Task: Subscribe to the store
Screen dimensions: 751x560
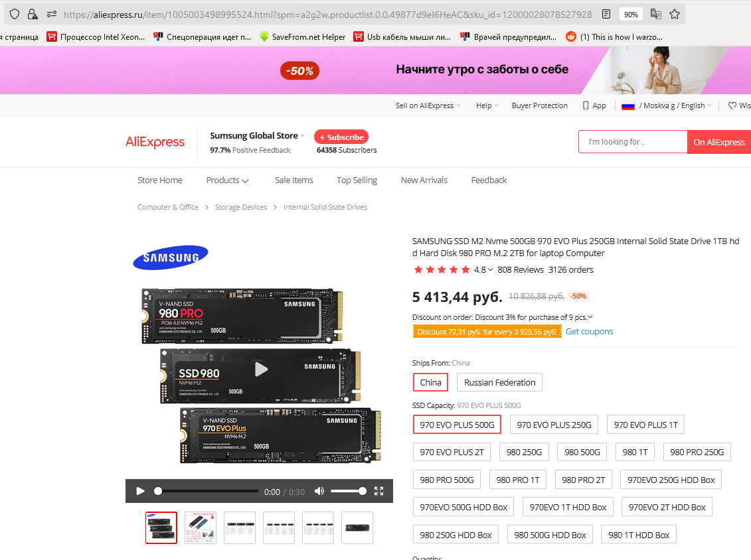Action: [x=341, y=137]
